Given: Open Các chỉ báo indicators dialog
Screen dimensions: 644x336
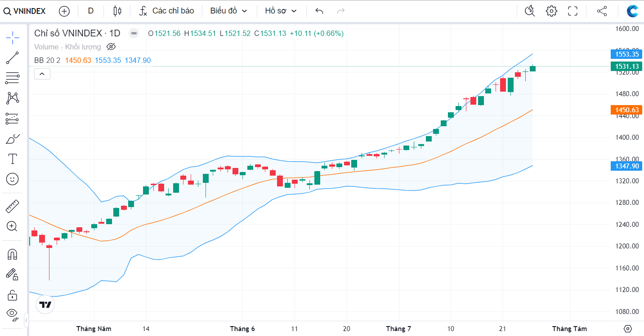Looking at the screenshot, I should (x=166, y=11).
